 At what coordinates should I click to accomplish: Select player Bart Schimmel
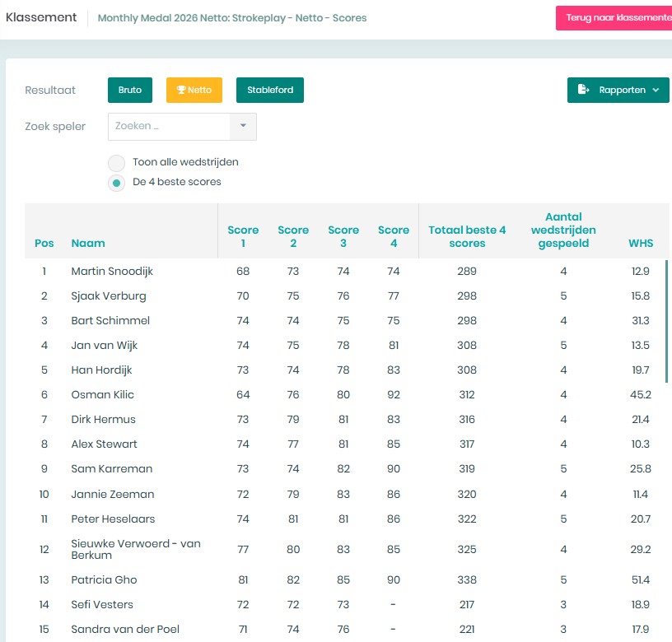[x=110, y=321]
